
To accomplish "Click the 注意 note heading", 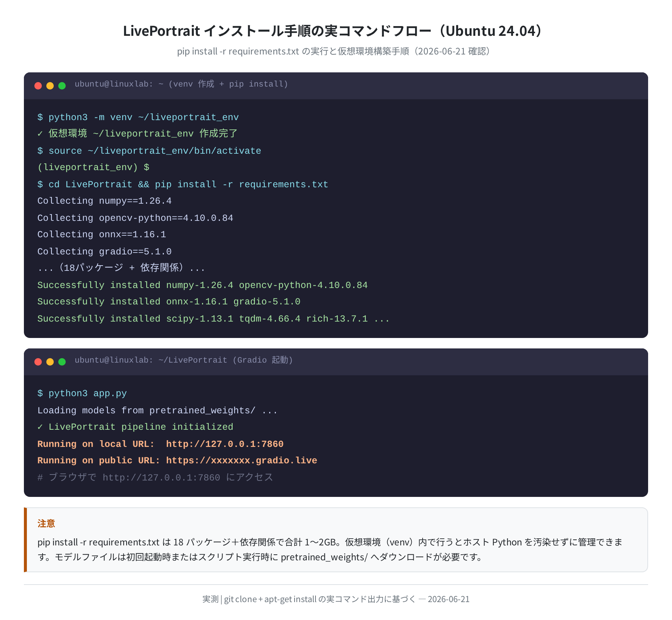I will pos(46,523).
